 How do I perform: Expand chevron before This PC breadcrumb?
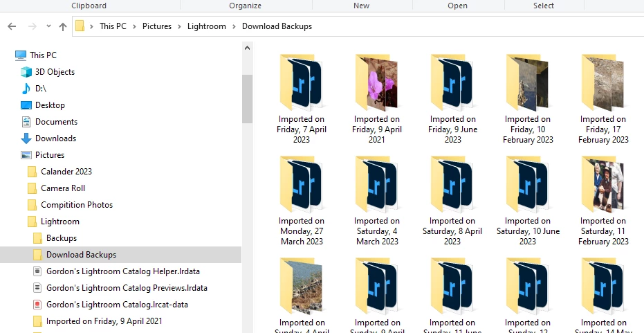coord(92,27)
